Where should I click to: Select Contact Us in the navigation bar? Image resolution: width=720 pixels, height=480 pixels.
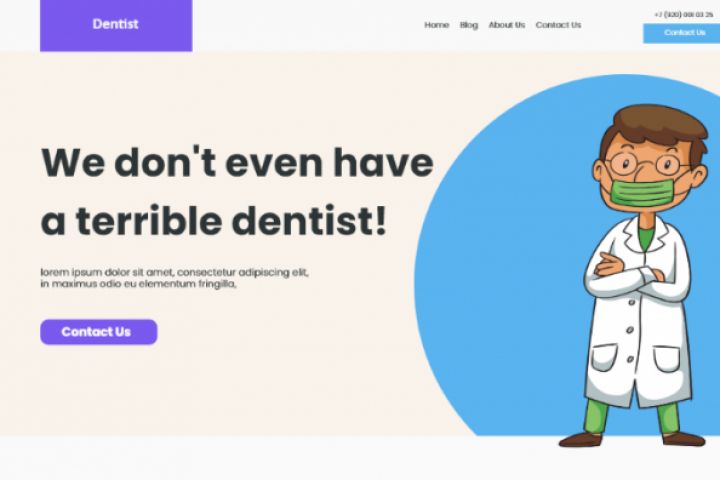click(558, 25)
